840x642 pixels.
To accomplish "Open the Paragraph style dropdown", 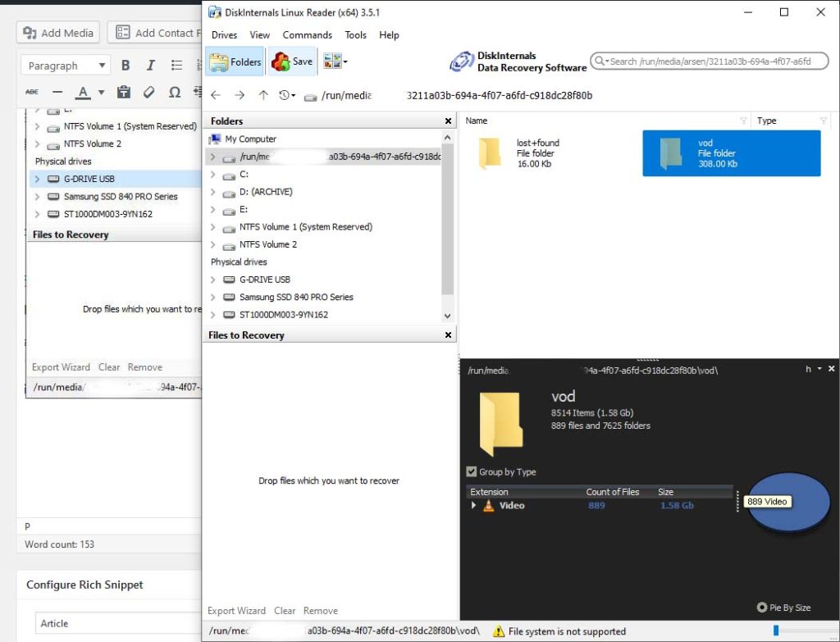I will click(64, 65).
